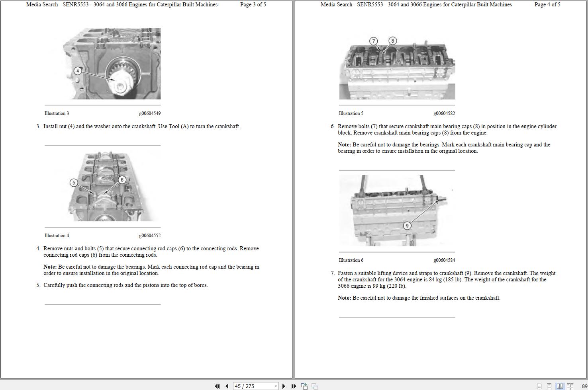Click image code g00604584
Screen dimensions: 588x390
pos(444,260)
